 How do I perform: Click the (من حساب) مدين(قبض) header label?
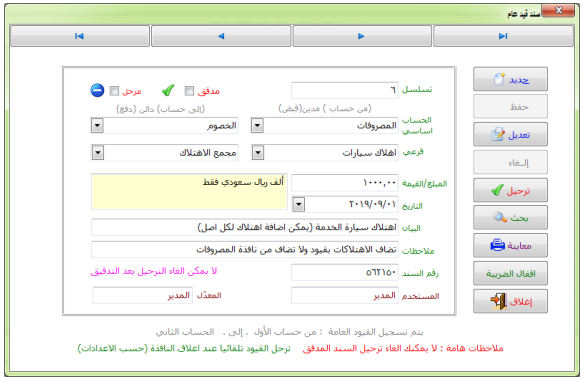(325, 108)
